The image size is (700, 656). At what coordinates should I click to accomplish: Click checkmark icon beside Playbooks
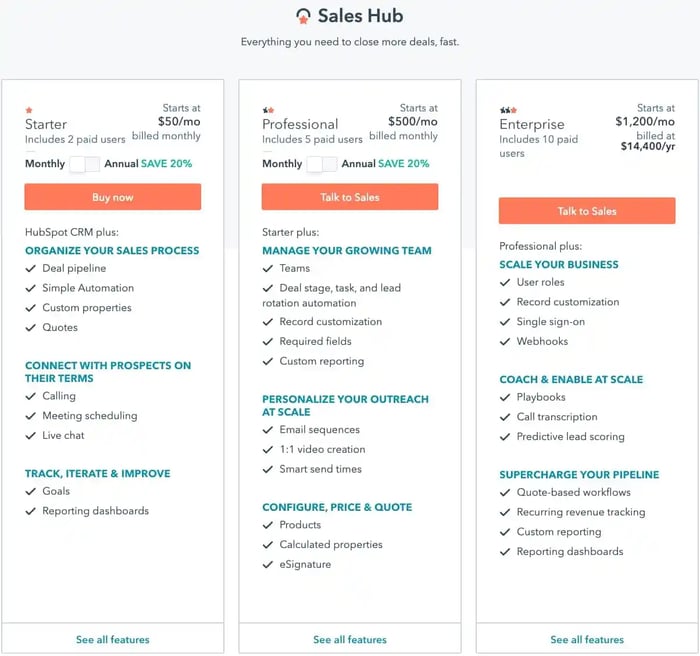pos(504,398)
